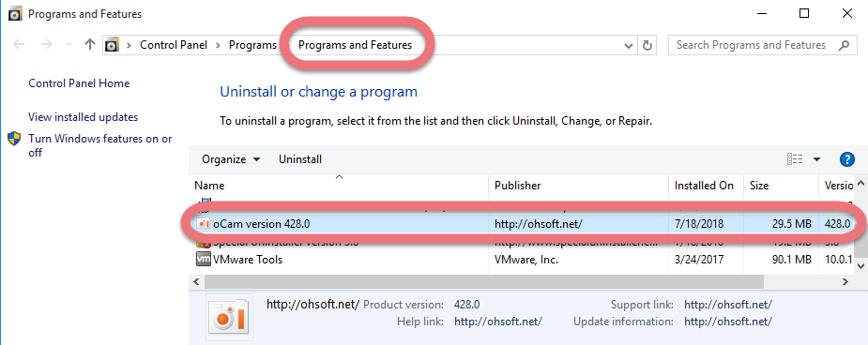The image size is (868, 345).
Task: Open the recent locations dropdown arrow
Action: (69, 45)
